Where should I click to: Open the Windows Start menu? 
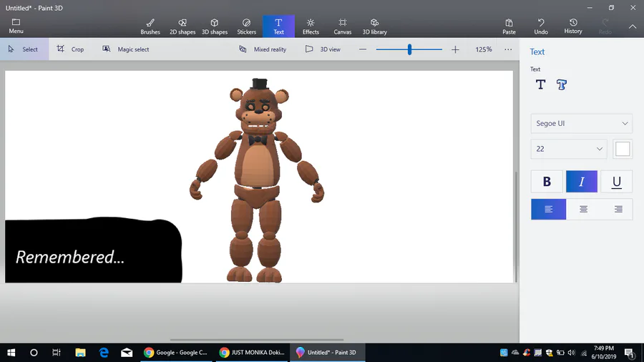[x=11, y=353]
